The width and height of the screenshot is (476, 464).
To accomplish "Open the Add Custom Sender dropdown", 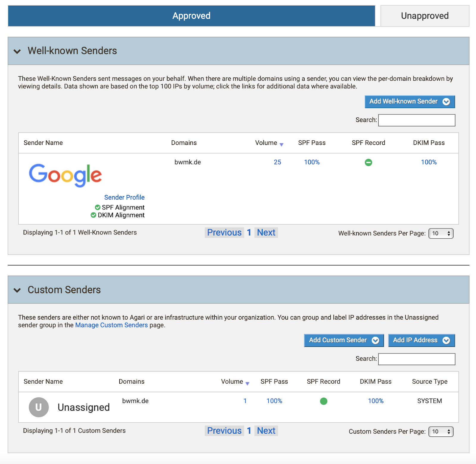I will (344, 340).
